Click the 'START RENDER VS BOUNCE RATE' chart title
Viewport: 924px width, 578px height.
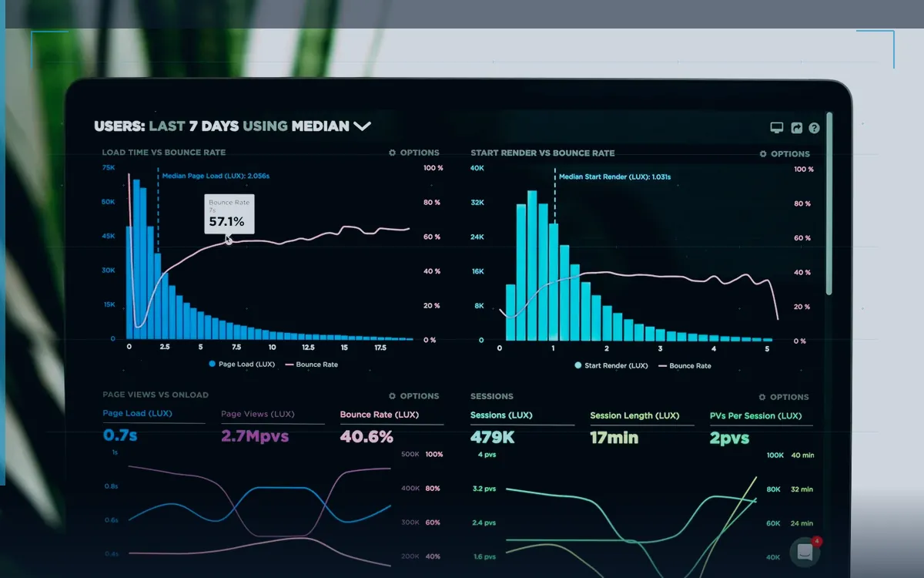pyautogui.click(x=543, y=153)
